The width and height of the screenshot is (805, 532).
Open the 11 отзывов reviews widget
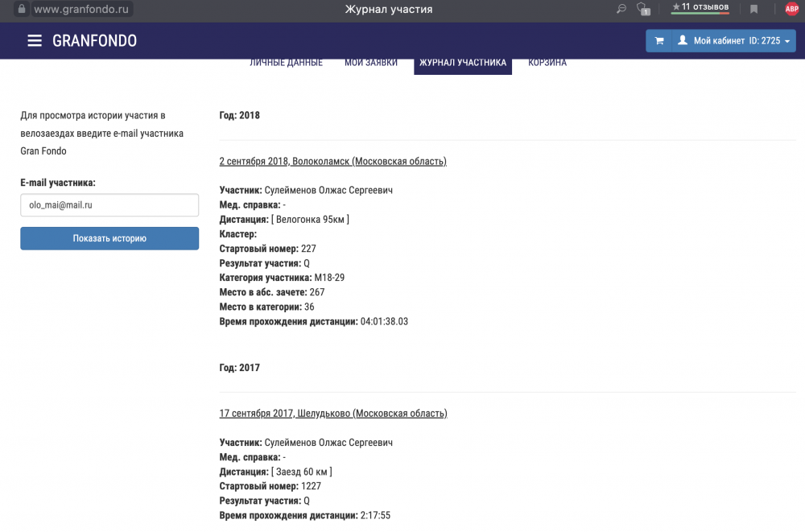[700, 8]
